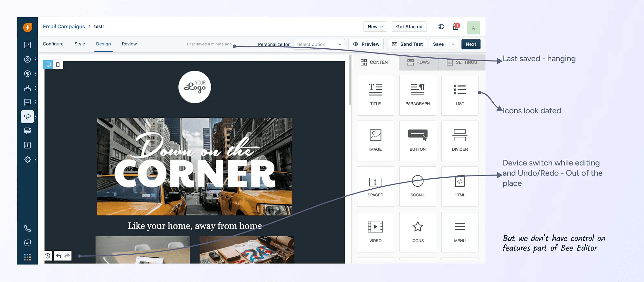Open the gear settings icon in sidebar
Screen dimensions: 644x282
point(27,159)
